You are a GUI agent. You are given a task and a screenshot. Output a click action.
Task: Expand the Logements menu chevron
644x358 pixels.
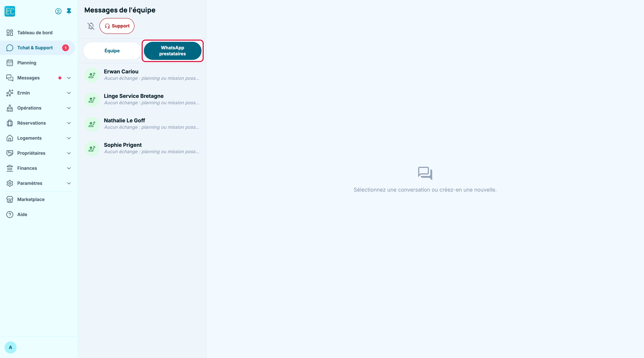coord(69,138)
